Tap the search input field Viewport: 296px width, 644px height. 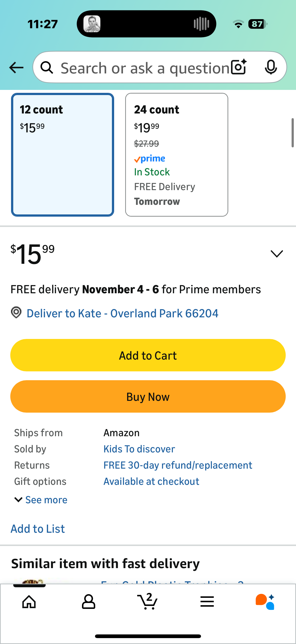click(x=145, y=68)
